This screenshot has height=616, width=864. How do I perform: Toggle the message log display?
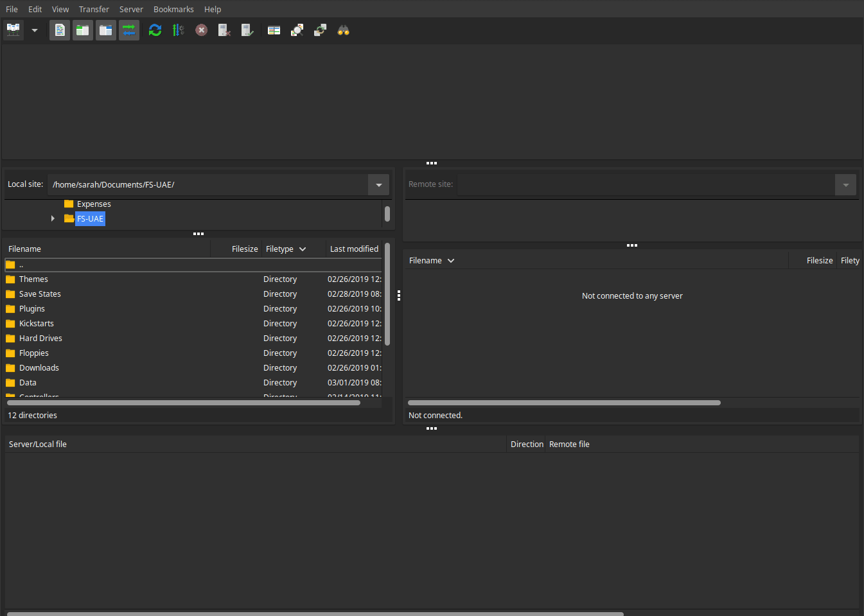coord(59,30)
